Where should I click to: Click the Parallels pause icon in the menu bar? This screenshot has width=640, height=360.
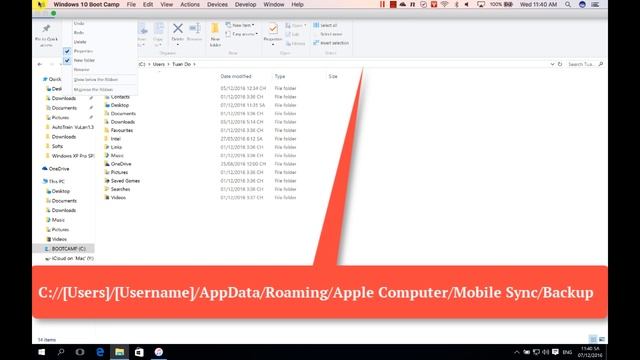click(x=382, y=4)
